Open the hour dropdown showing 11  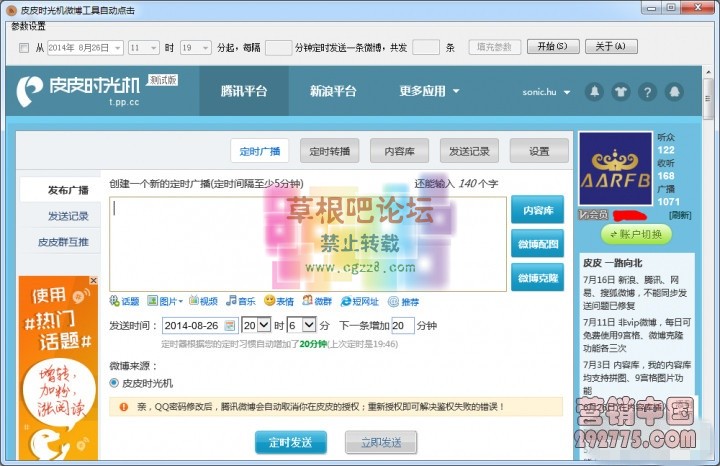tap(153, 48)
